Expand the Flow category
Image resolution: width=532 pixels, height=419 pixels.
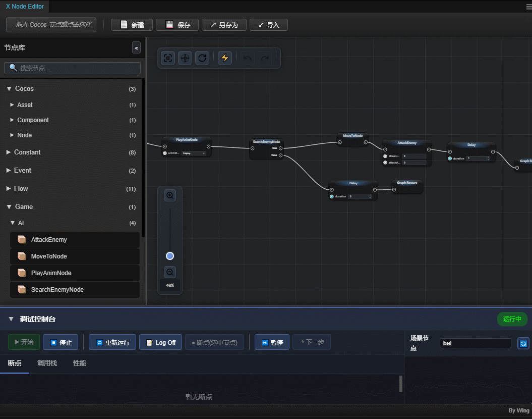9,188
